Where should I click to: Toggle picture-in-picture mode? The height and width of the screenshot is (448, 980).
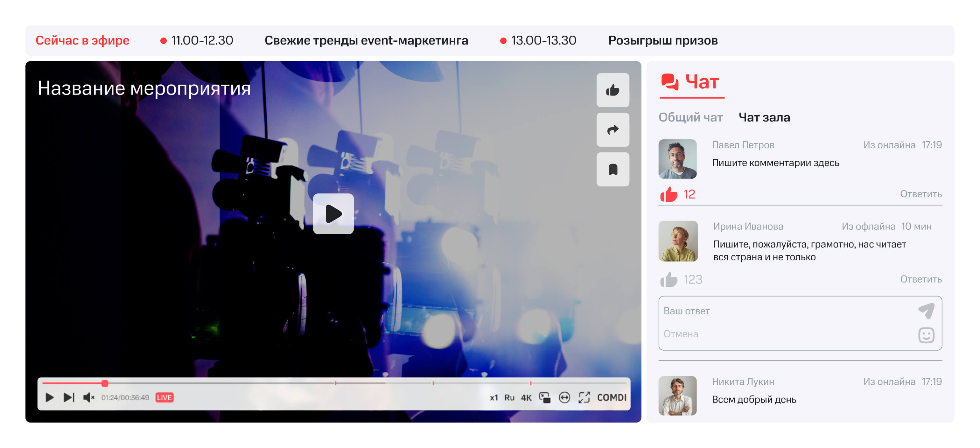pos(544,397)
